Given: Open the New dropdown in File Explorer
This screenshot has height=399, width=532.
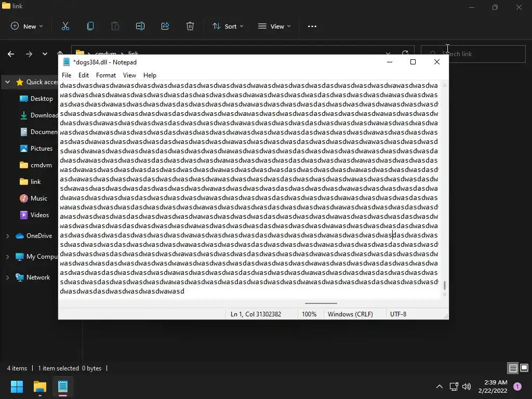Looking at the screenshot, I should coord(27,26).
